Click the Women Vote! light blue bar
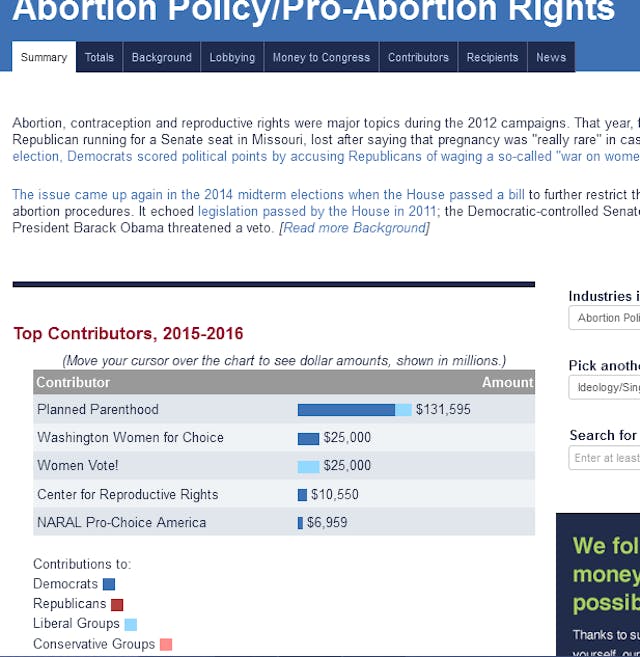This screenshot has height=657, width=640. (308, 466)
